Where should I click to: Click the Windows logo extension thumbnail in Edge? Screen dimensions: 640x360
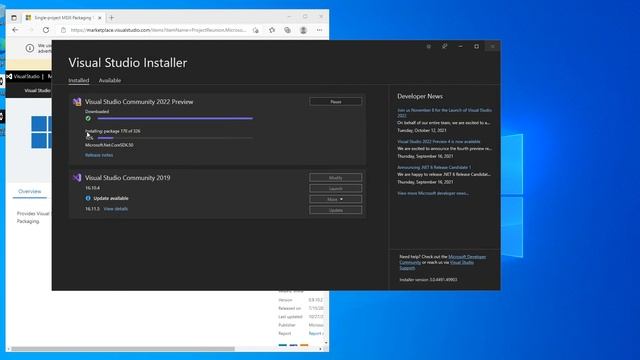41,132
